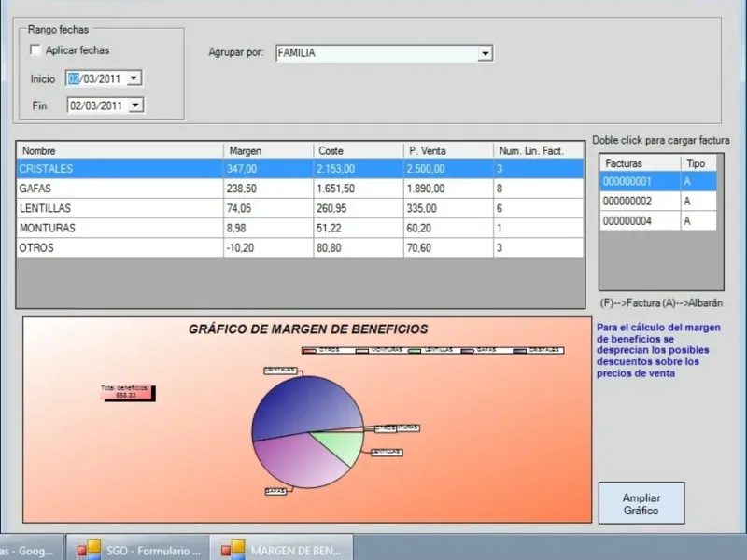
Task: Sort by the Margen column header
Action: 268,151
